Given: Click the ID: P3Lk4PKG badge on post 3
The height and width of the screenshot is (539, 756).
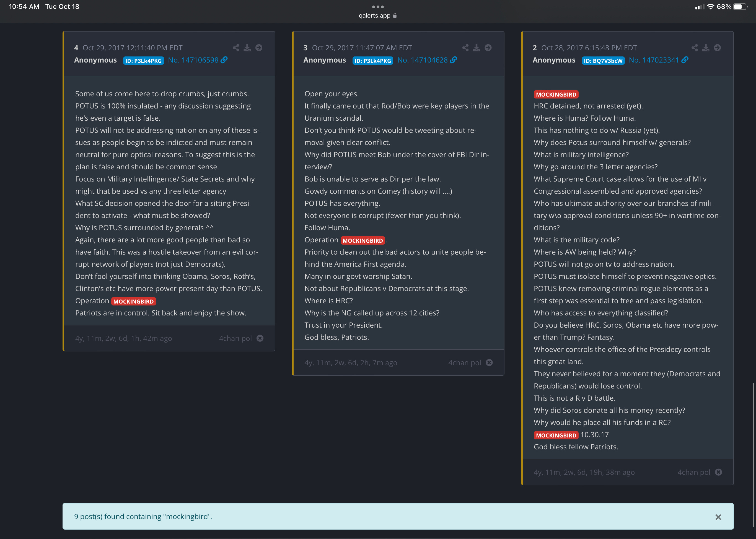Looking at the screenshot, I should [373, 61].
